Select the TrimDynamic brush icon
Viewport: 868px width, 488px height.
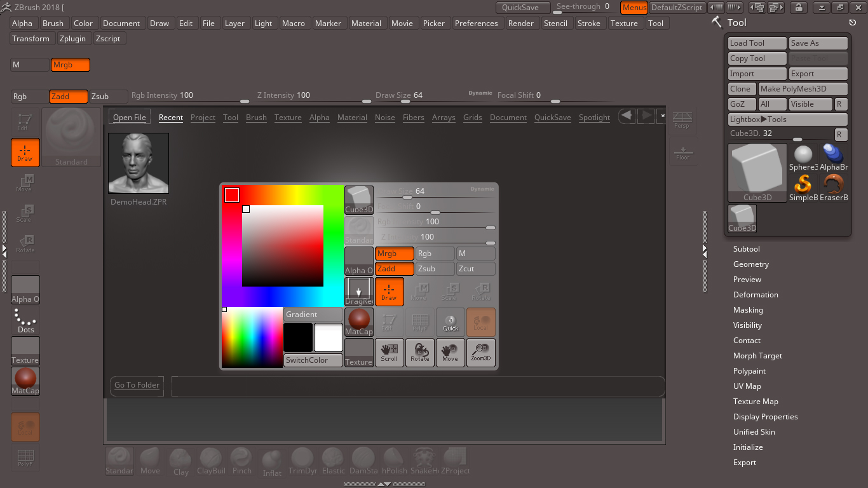302,461
